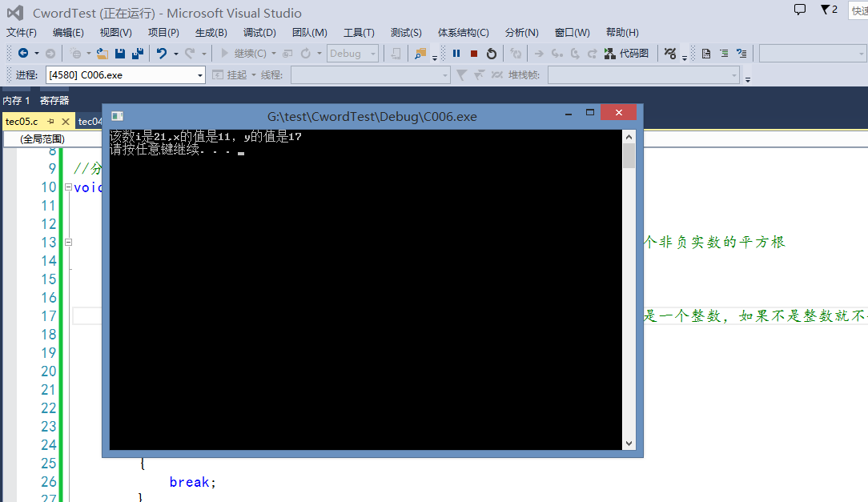Open the 视图(V) menu
The width and height of the screenshot is (868, 502).
115,33
